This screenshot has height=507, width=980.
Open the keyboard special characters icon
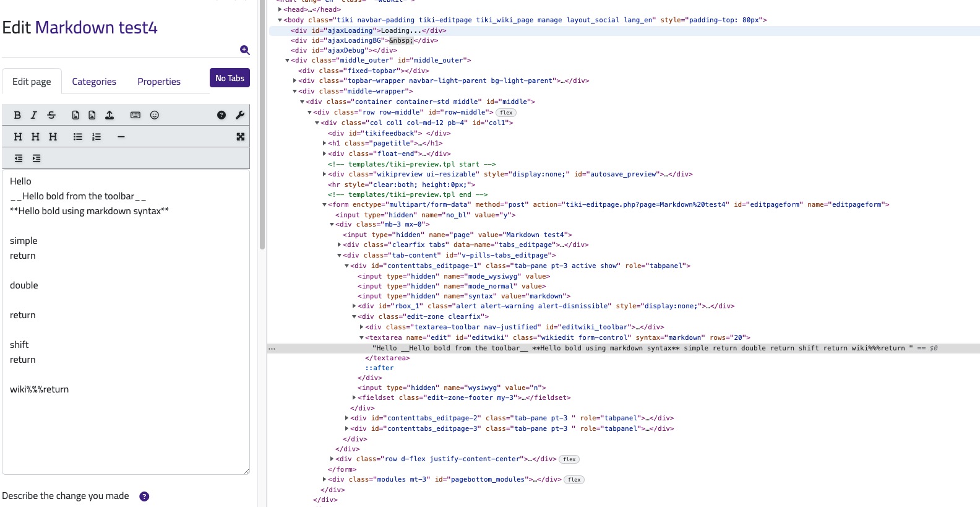click(x=135, y=115)
